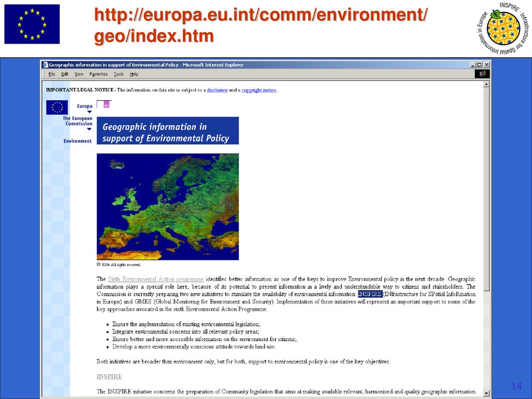This screenshot has height=399, width=532.
Task: Follow the Sixth Environmental Action programme link
Action: (x=156, y=279)
